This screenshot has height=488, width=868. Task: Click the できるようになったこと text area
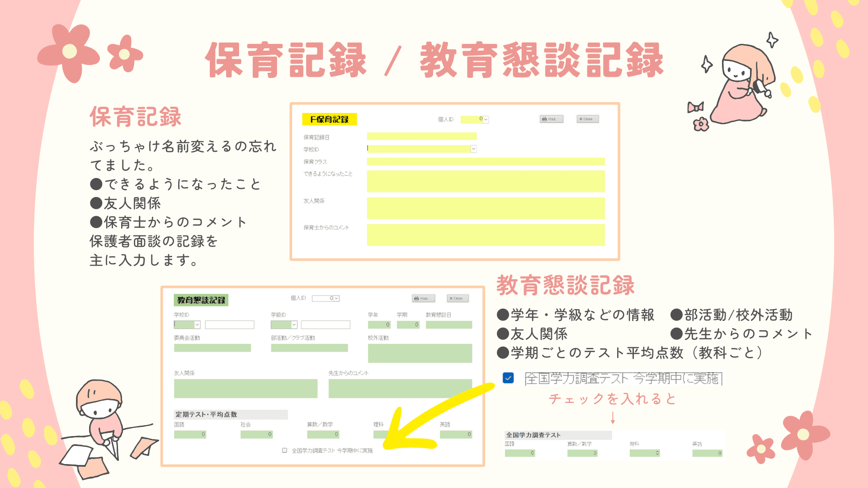486,181
